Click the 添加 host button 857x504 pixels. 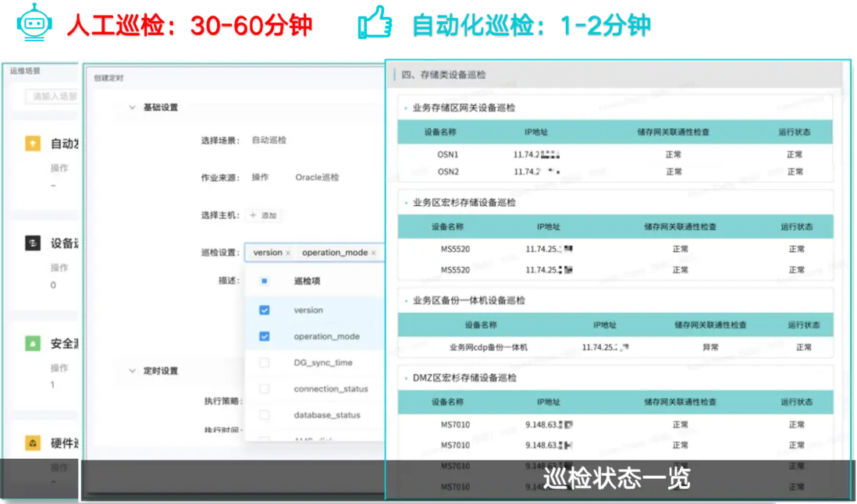point(263,215)
